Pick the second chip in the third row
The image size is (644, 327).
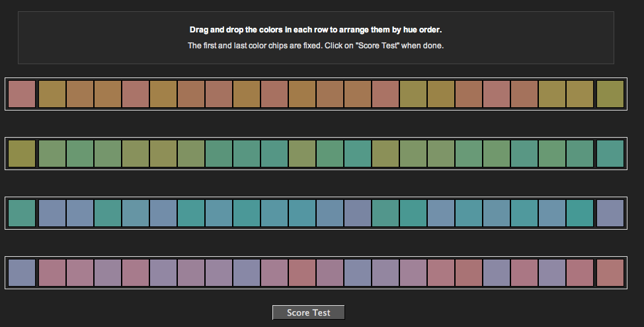click(52, 213)
